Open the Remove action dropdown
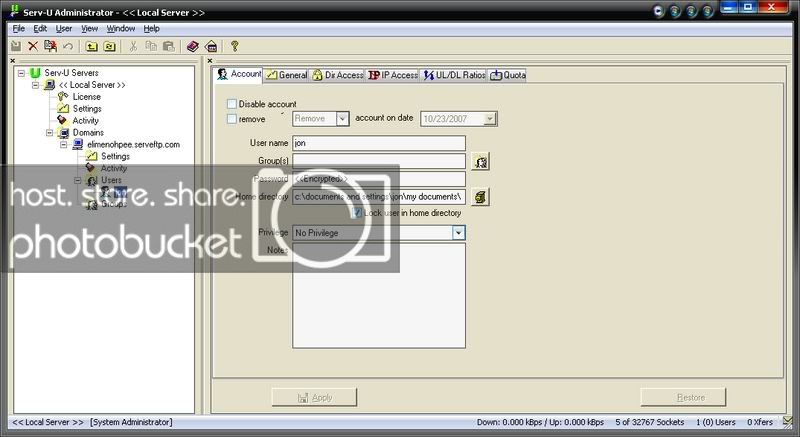The height and width of the screenshot is (437, 800). tap(342, 119)
